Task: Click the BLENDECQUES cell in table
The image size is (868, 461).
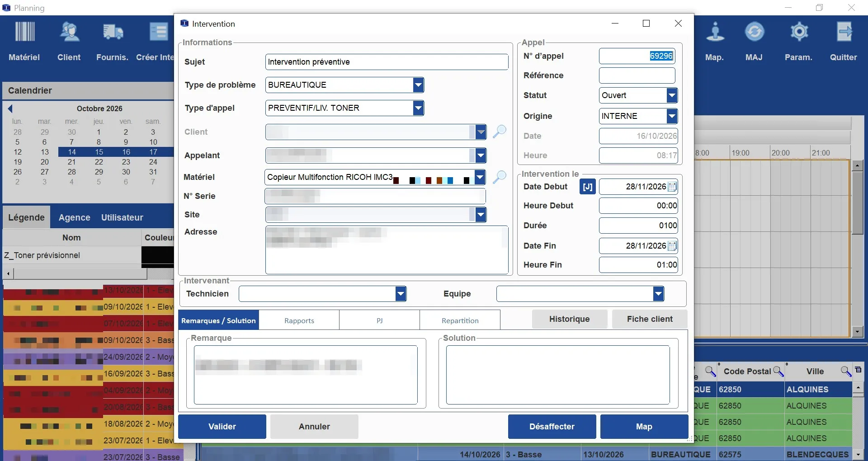Action: (818, 454)
